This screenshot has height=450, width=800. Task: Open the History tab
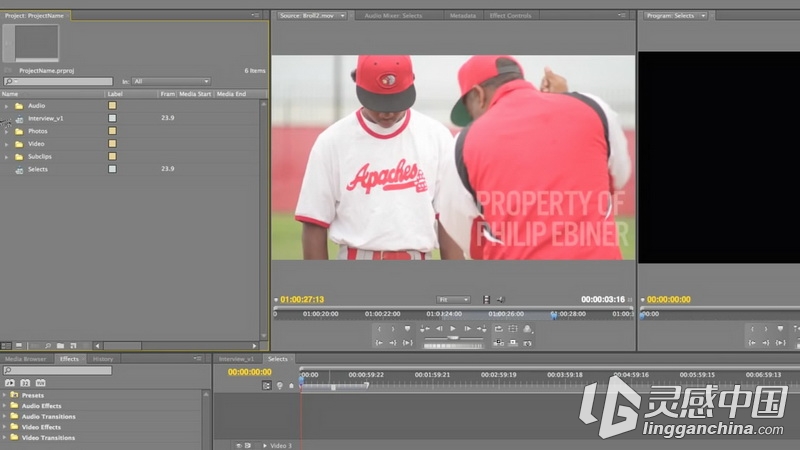tap(103, 359)
